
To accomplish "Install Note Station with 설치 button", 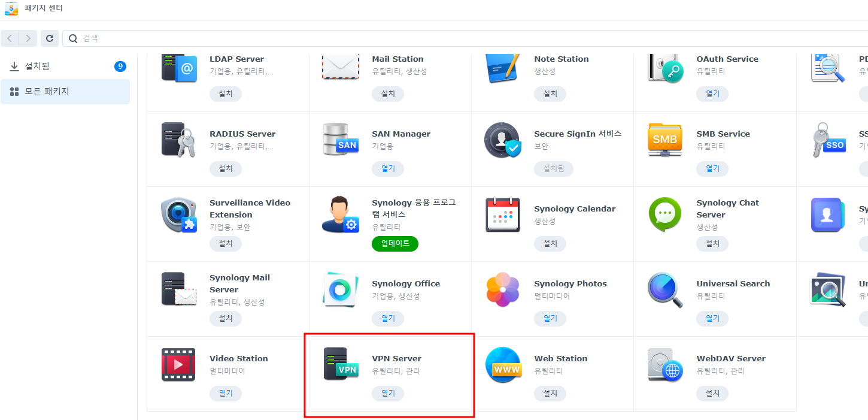I will point(550,94).
